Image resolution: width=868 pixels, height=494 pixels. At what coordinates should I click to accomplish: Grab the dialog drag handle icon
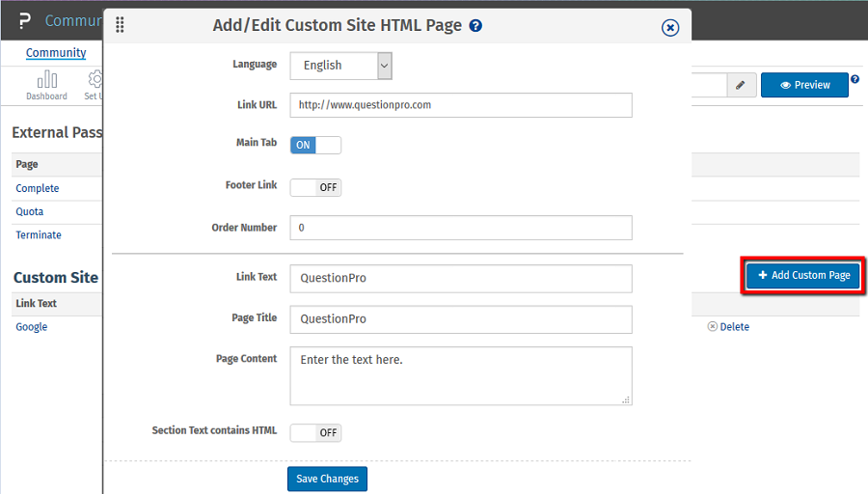pos(121,26)
